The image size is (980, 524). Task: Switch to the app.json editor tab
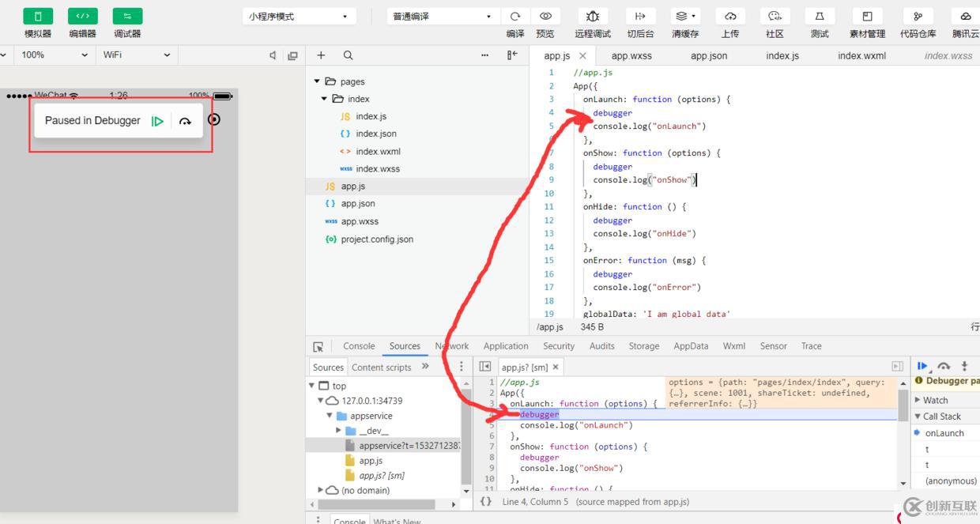[x=709, y=55]
